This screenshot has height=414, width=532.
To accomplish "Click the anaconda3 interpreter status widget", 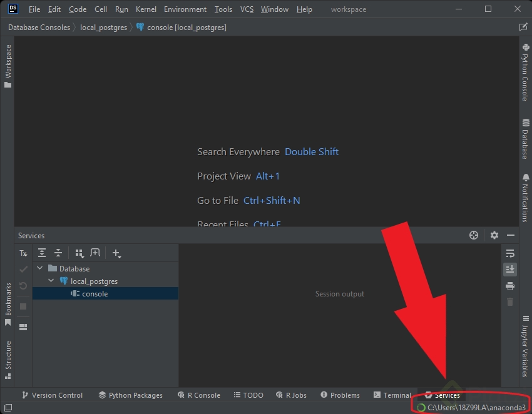I will click(x=471, y=407).
